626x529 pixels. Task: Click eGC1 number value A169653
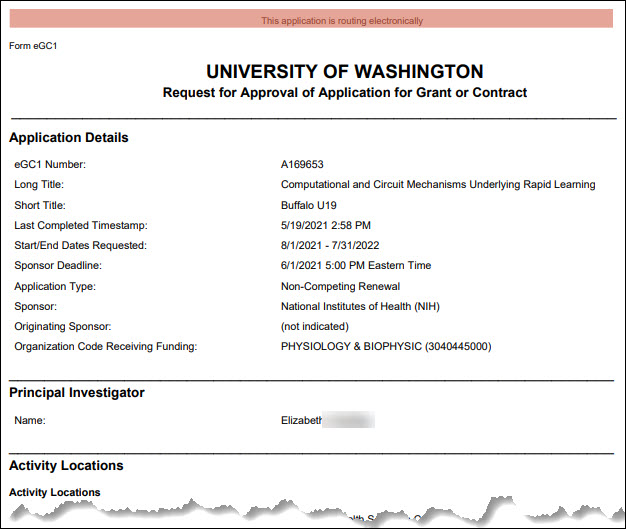tap(302, 164)
